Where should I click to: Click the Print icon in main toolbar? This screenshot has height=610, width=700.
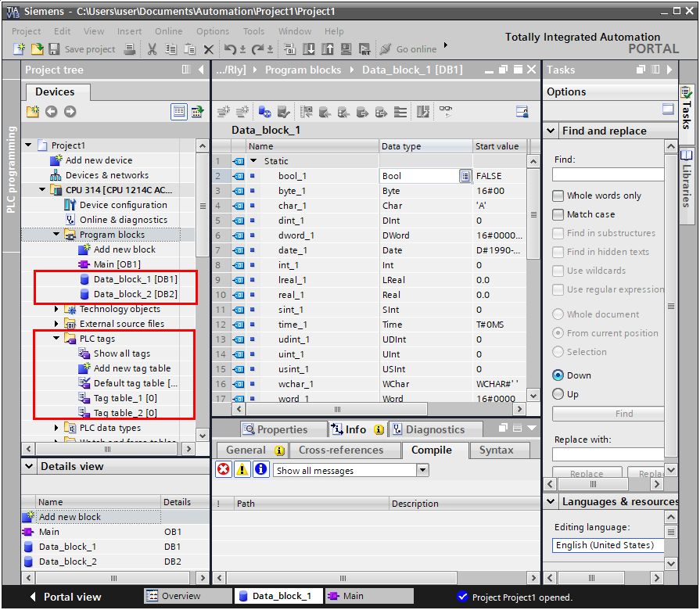coord(130,49)
